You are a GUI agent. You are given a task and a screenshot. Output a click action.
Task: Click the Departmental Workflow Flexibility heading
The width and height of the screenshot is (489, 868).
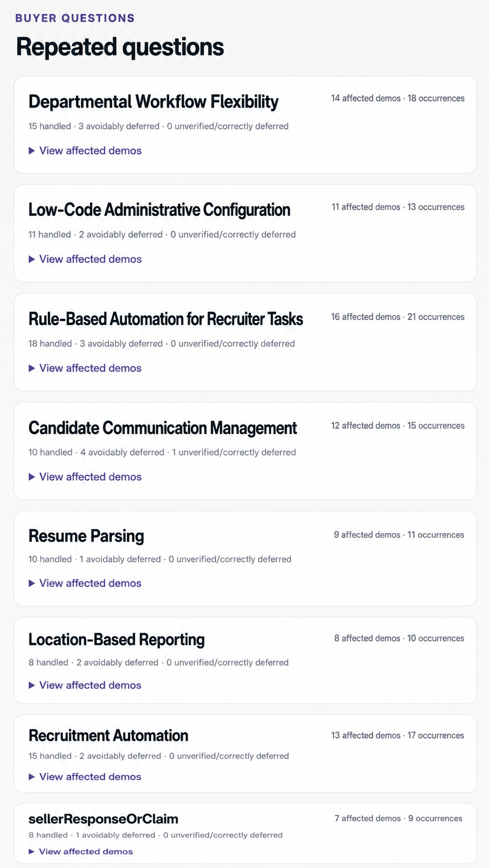point(153,102)
